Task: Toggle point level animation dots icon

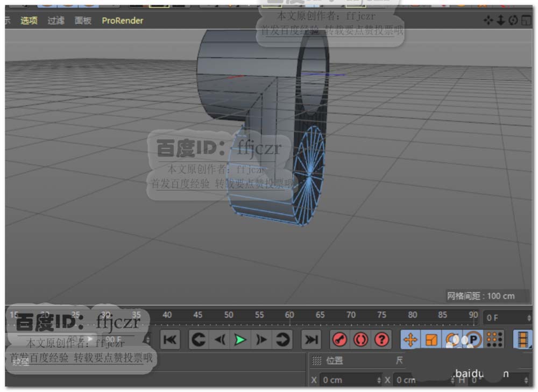Action: pyautogui.click(x=494, y=339)
